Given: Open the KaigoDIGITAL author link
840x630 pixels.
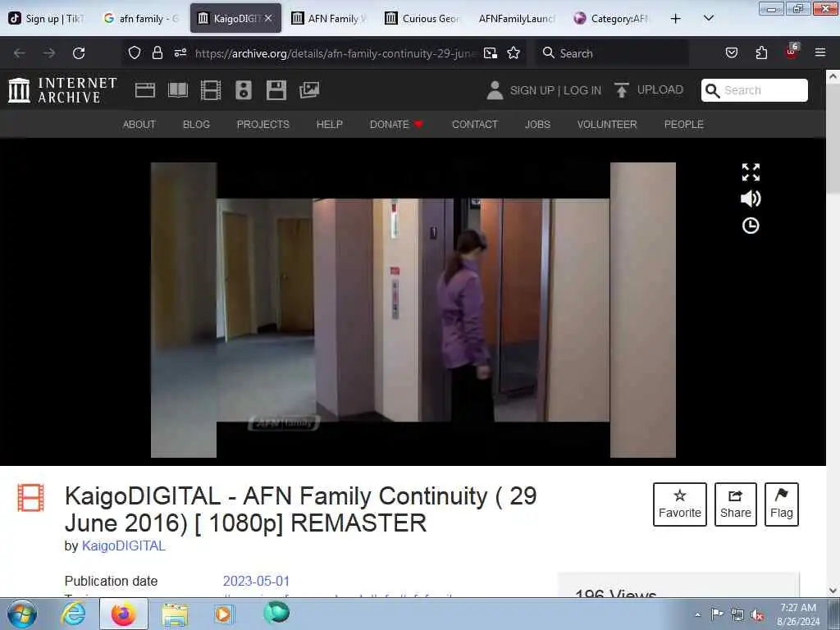Looking at the screenshot, I should click(x=124, y=546).
